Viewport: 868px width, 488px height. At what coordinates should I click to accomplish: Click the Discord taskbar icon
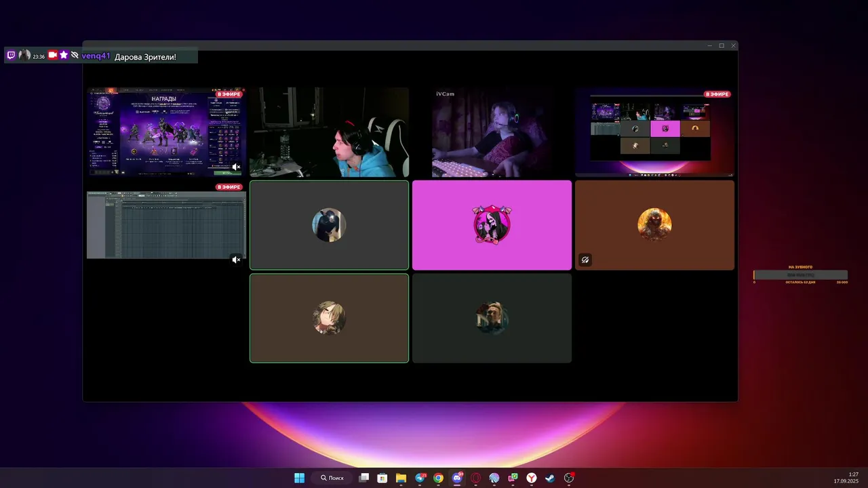[x=457, y=478]
